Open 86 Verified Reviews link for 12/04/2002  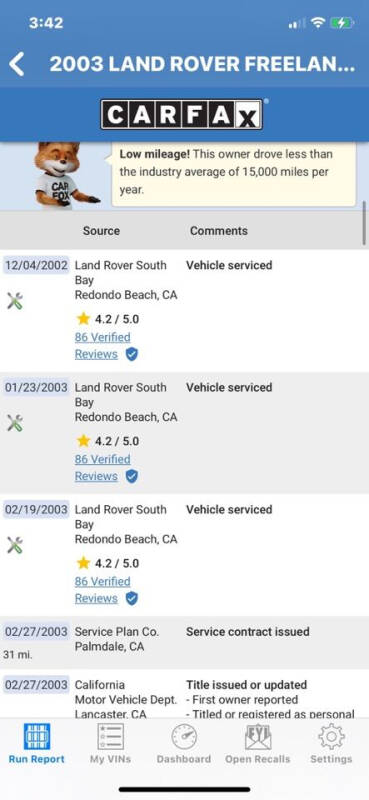click(103, 345)
